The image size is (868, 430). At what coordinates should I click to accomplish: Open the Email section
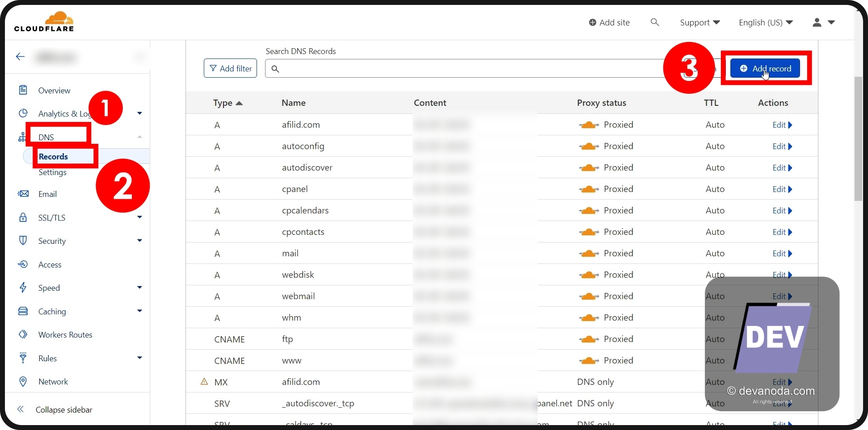point(47,194)
